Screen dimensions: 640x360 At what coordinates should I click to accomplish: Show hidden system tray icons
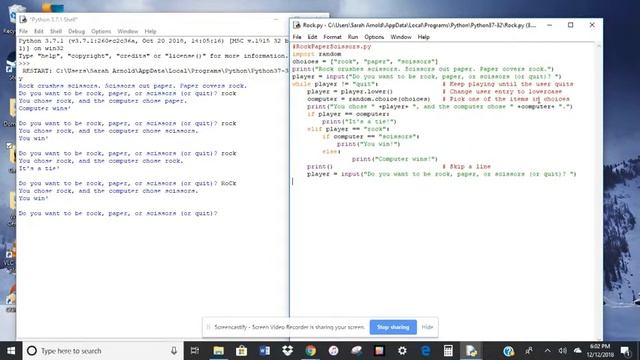547,351
